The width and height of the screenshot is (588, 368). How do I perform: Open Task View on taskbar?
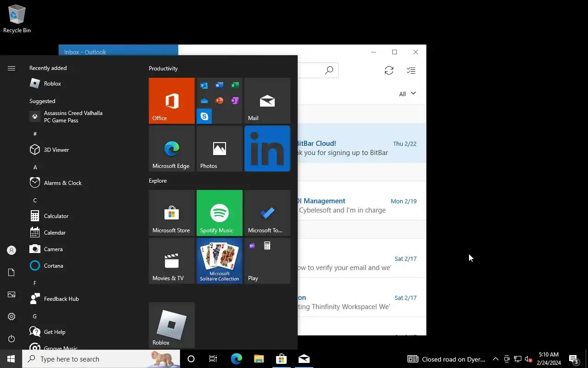213,359
